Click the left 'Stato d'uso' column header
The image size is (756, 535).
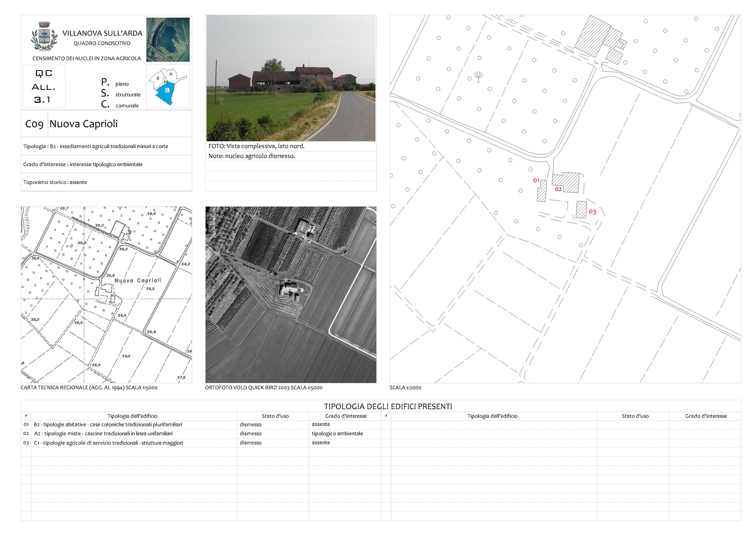pyautogui.click(x=275, y=416)
